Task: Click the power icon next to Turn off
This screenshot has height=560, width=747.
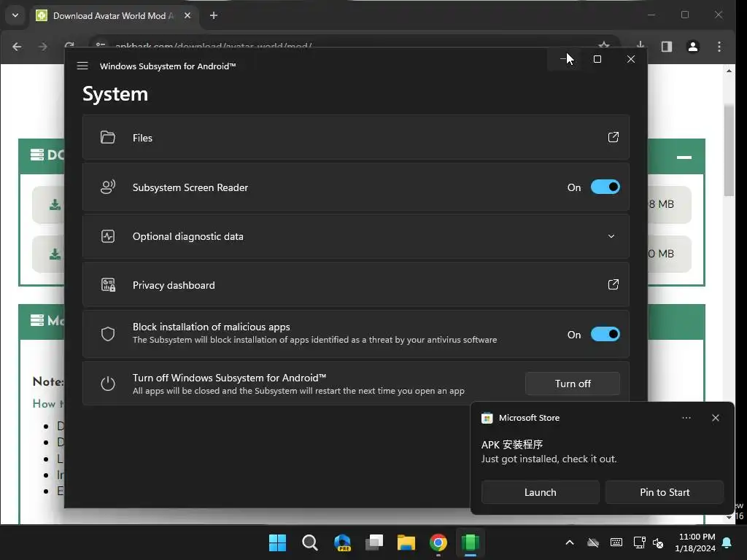Action: [108, 384]
